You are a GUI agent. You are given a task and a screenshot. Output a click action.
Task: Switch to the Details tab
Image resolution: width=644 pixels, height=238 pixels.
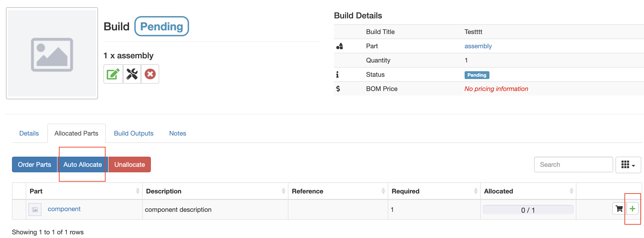click(x=29, y=133)
